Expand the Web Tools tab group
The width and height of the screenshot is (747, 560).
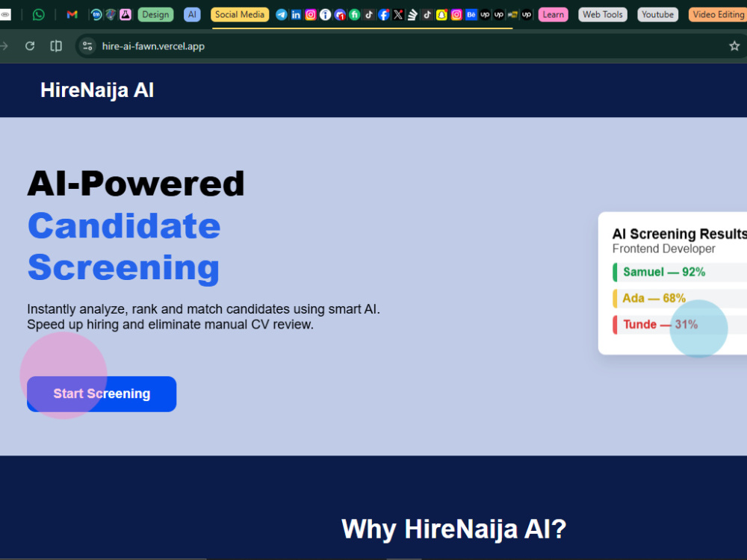(603, 15)
